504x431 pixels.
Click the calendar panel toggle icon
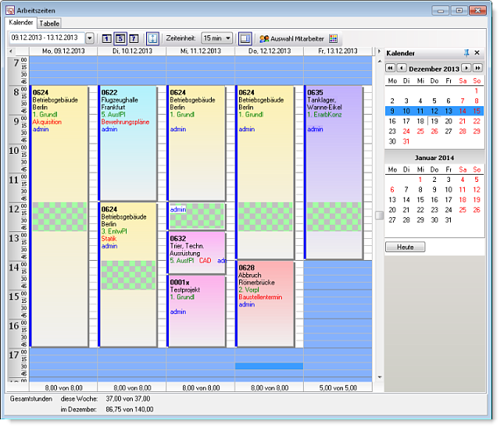pos(245,37)
